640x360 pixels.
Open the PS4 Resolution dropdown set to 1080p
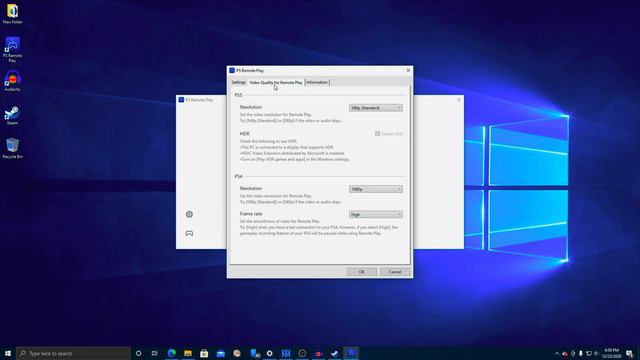click(x=376, y=189)
